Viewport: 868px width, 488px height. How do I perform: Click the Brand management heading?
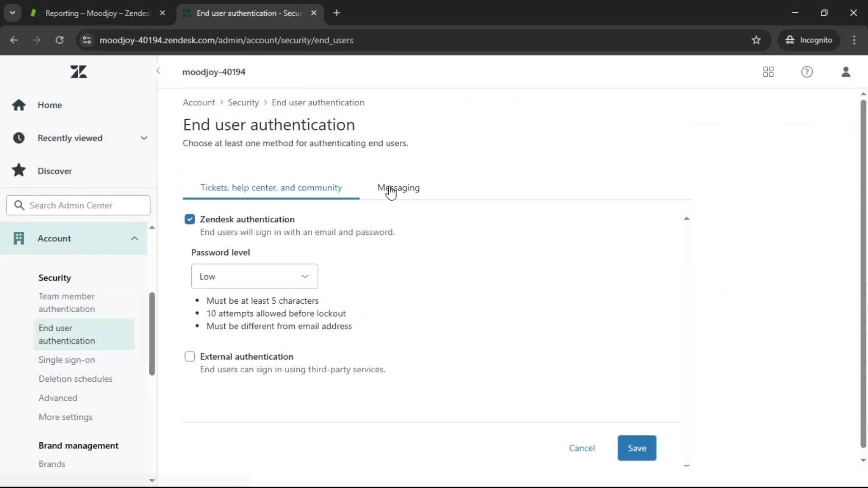coord(78,445)
